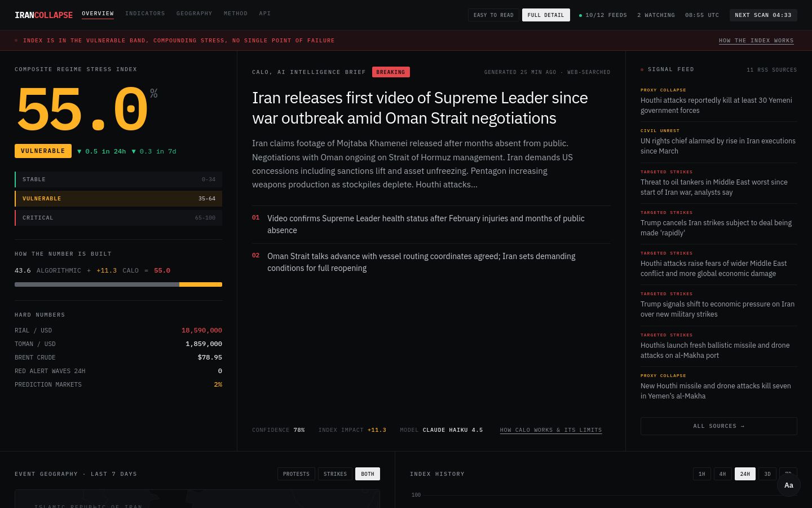Viewport: 812px width, 508px height.
Task: Click the Next Scan 04:33 countdown
Action: (x=763, y=15)
